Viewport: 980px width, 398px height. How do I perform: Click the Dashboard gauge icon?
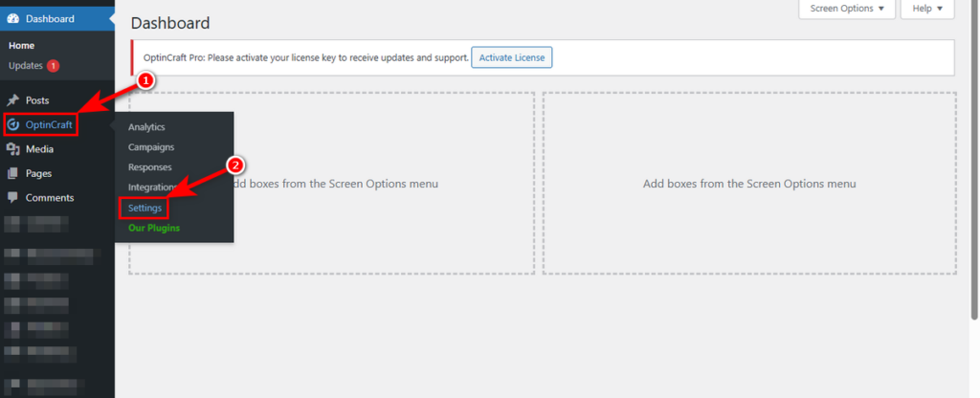[13, 18]
